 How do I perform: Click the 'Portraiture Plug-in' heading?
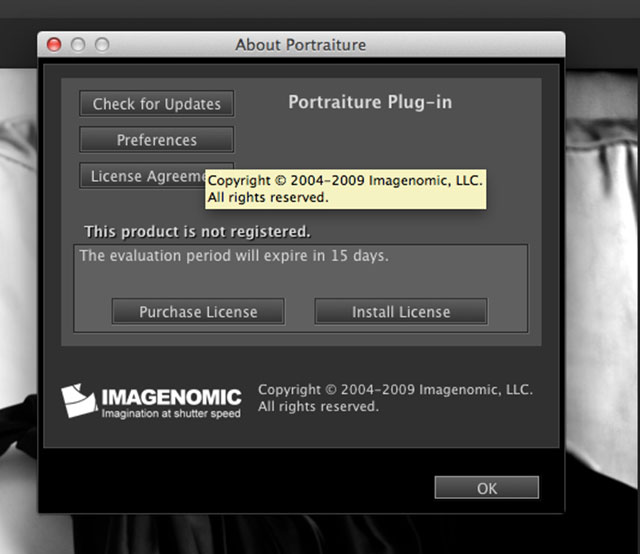[x=370, y=102]
